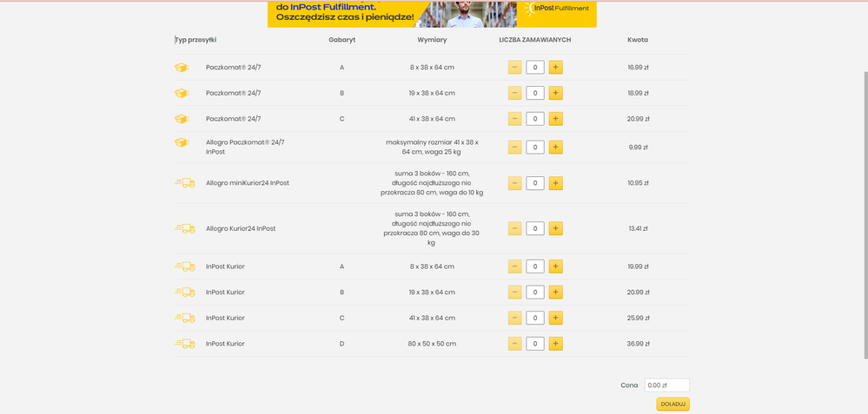Select the truck icon for InPost Kurier D

coord(185,344)
